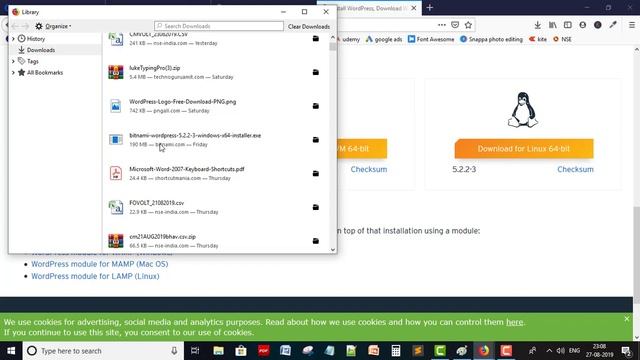Click Library forward navigation arrow
This screenshot has height=360, width=640.
click(25, 26)
